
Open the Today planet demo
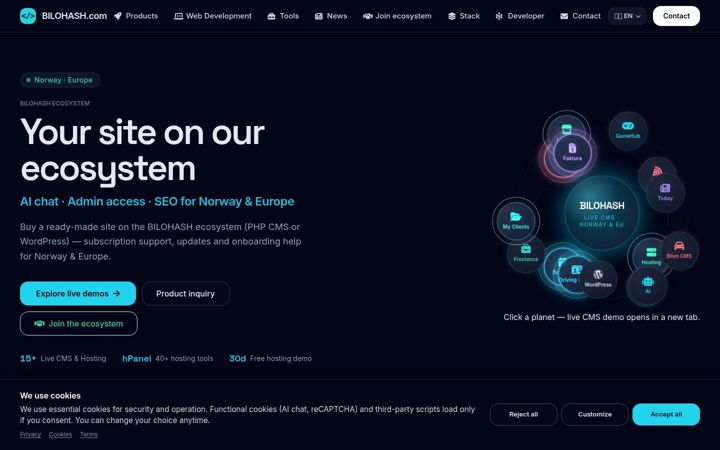tap(665, 192)
